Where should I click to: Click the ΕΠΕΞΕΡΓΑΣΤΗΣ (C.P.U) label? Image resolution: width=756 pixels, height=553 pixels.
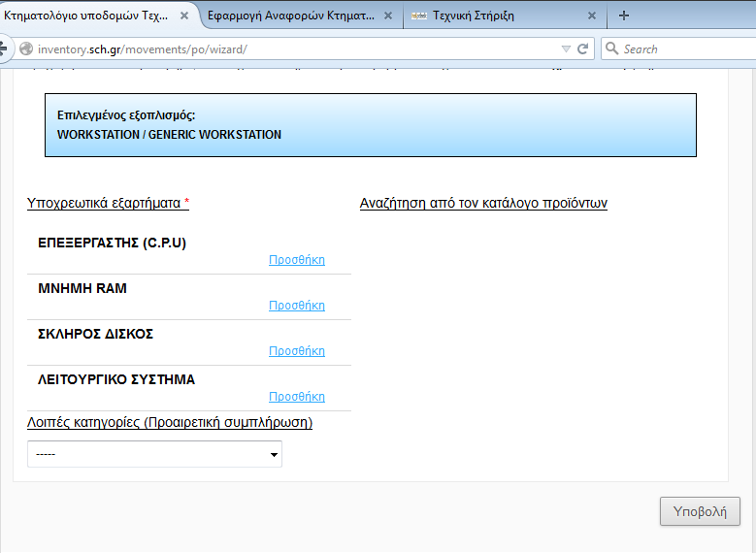[112, 243]
